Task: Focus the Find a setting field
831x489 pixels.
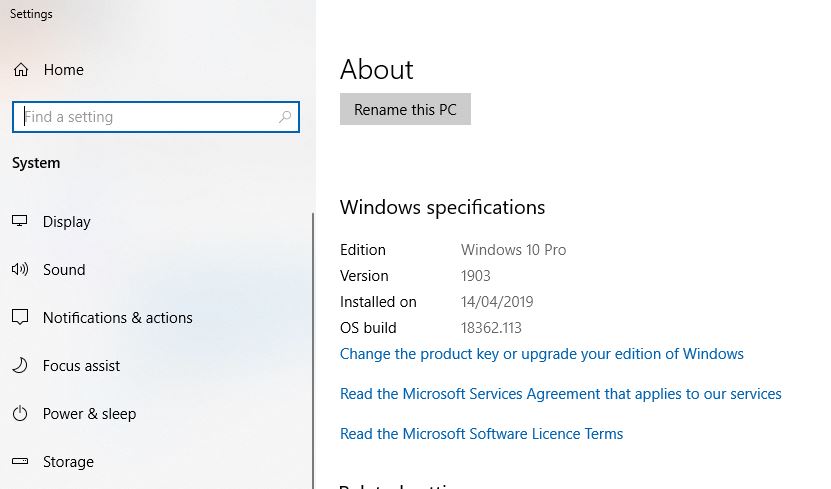Action: [x=156, y=117]
